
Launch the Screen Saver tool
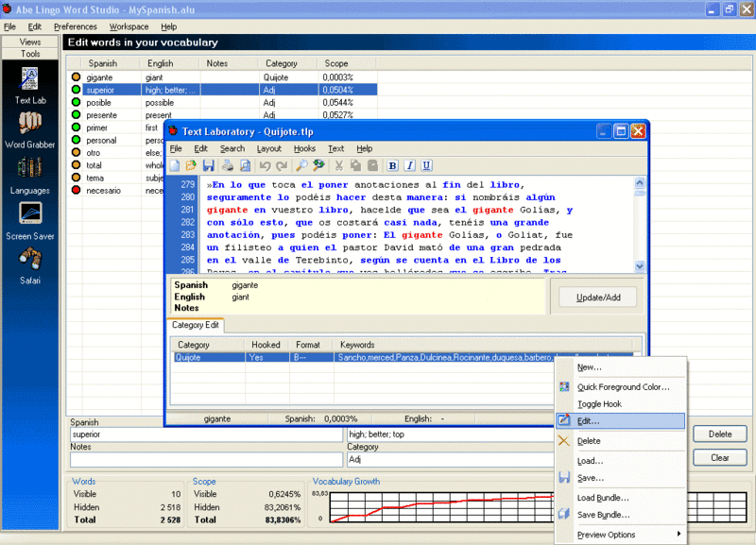(x=30, y=221)
